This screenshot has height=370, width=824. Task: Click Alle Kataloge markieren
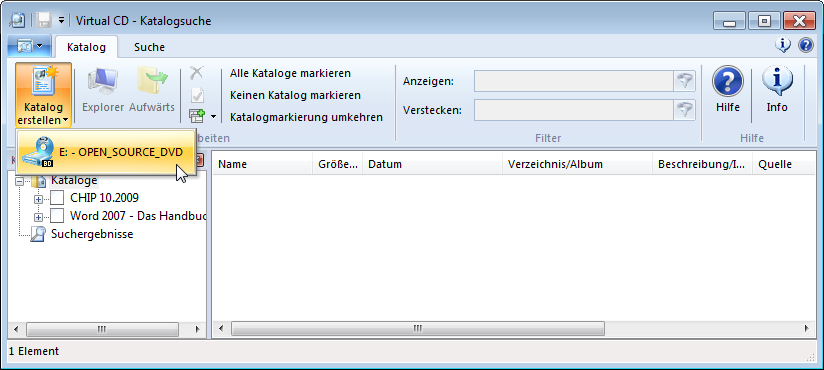click(290, 73)
